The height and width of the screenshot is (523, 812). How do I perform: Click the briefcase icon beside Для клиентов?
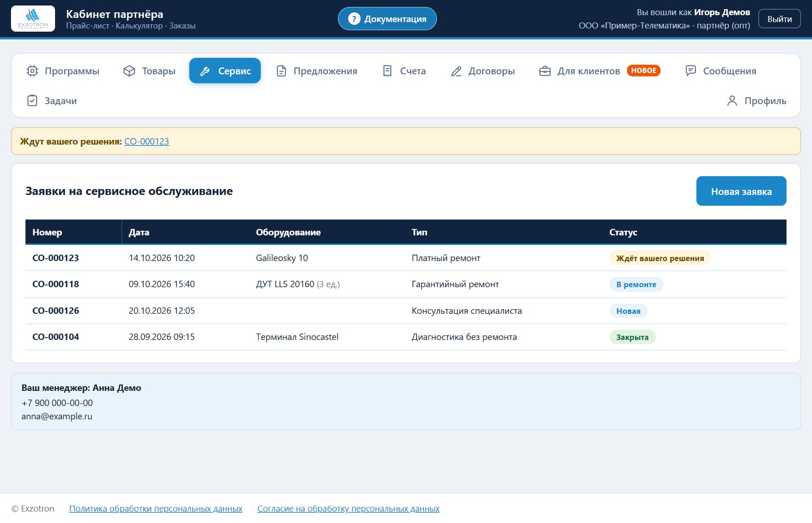pos(545,71)
